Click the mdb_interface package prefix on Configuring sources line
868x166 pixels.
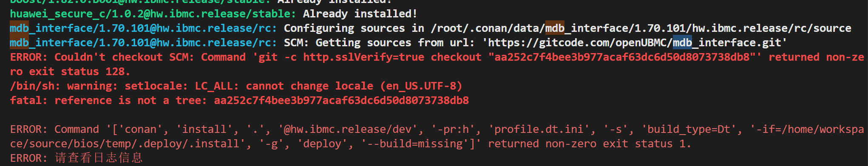pos(143,28)
